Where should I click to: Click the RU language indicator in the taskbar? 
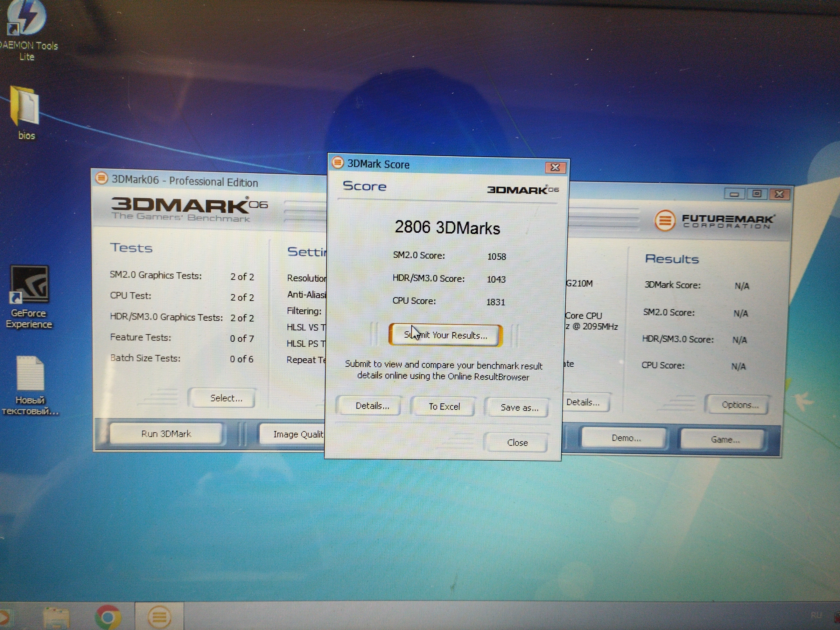[816, 616]
